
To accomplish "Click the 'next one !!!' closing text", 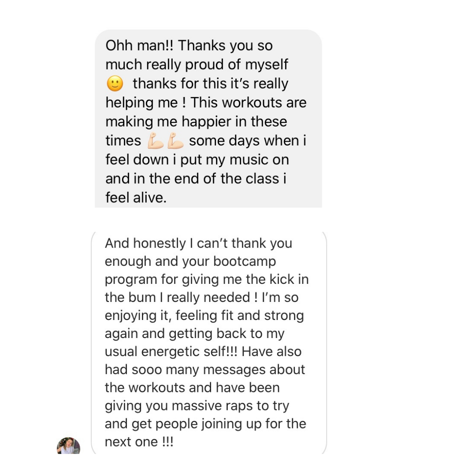I will [x=139, y=442].
